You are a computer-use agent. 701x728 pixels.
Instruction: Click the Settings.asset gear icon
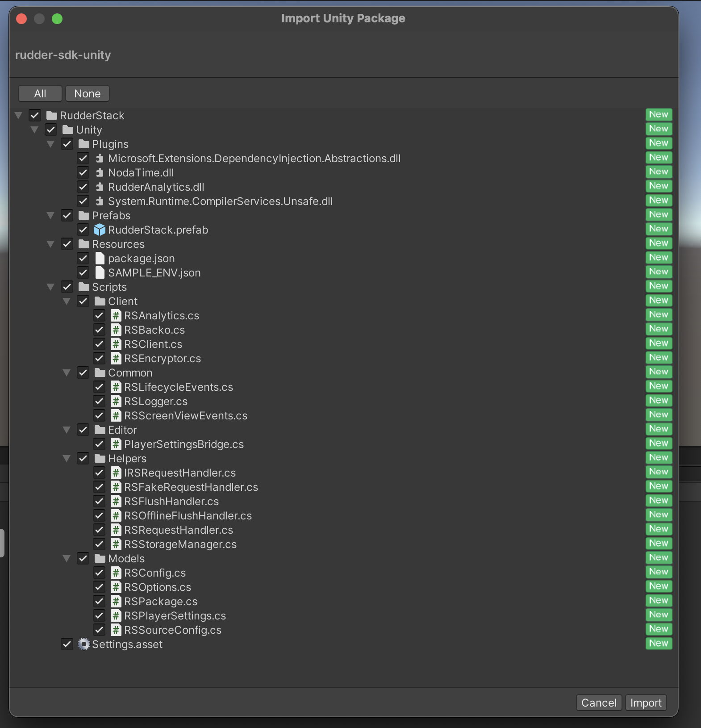pyautogui.click(x=84, y=644)
